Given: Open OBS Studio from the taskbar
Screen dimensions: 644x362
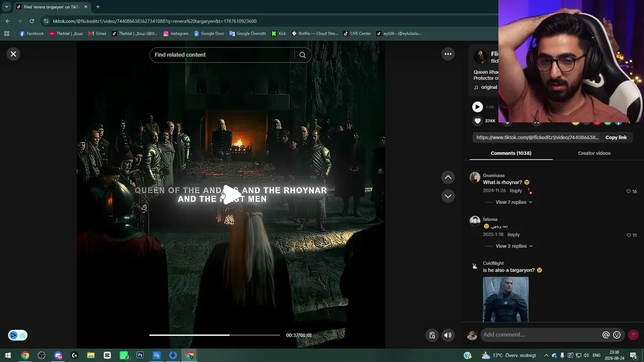Looking at the screenshot, I should (42, 355).
